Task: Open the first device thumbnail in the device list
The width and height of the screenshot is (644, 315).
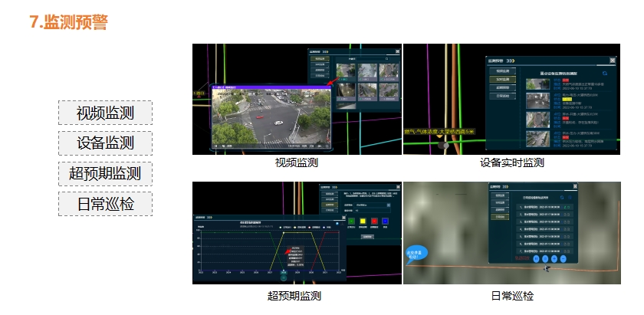Action: click(x=537, y=84)
